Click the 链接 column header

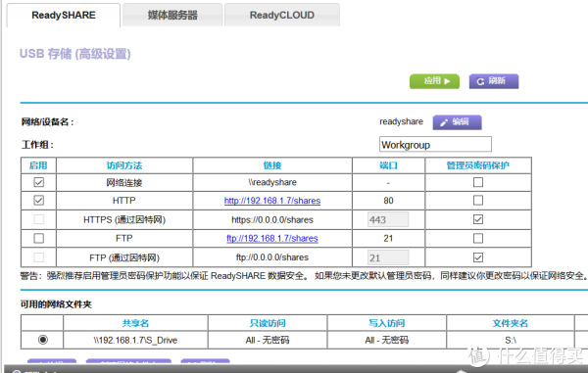[272, 165]
